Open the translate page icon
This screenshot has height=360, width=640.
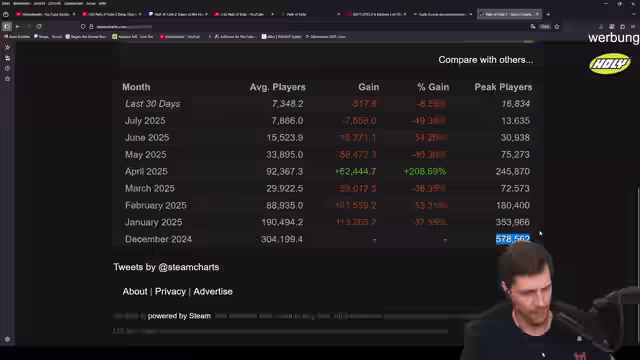tap(533, 27)
